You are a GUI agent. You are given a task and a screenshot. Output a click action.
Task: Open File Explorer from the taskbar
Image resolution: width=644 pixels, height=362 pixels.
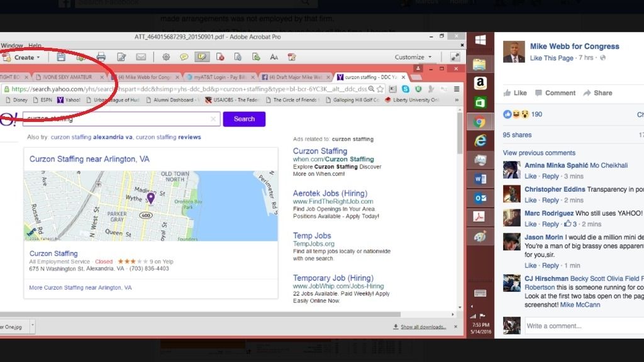pyautogui.click(x=479, y=64)
